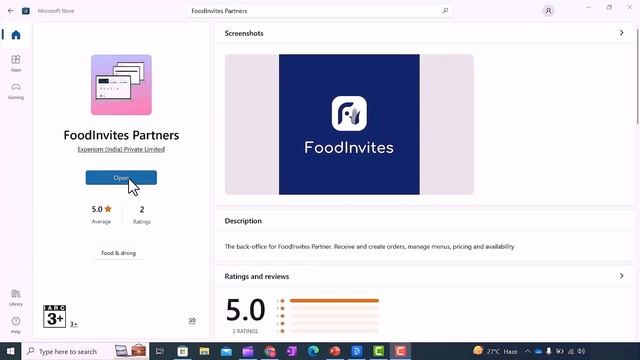Click the five-star rating bar
The width and height of the screenshot is (640, 360).
point(334,301)
